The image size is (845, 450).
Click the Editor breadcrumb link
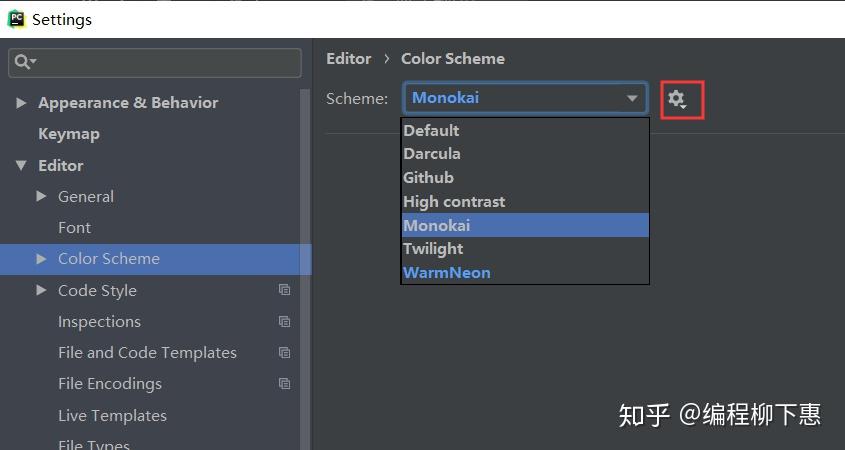[348, 59]
